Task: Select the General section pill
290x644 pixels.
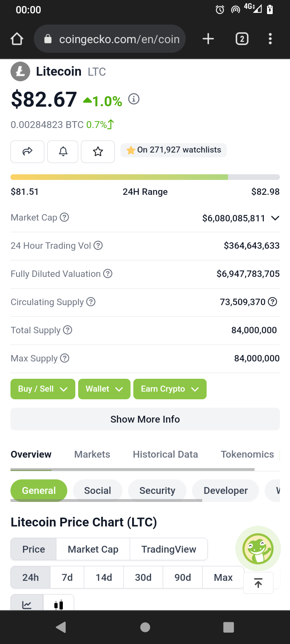Action: (x=39, y=491)
